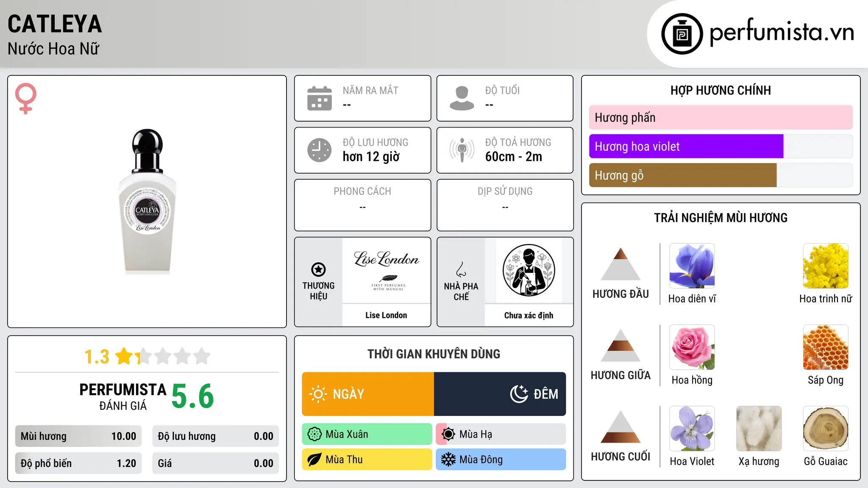This screenshot has width=868, height=488.
Task: Click the clock icon for longevity
Action: pyautogui.click(x=320, y=150)
